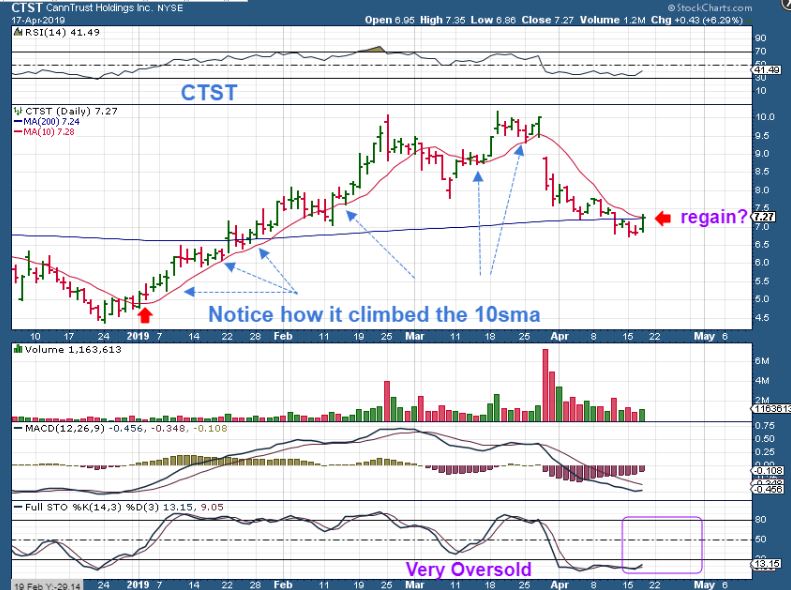Click the CTST ticker symbol in header
The image size is (791, 590).
pyautogui.click(x=27, y=8)
